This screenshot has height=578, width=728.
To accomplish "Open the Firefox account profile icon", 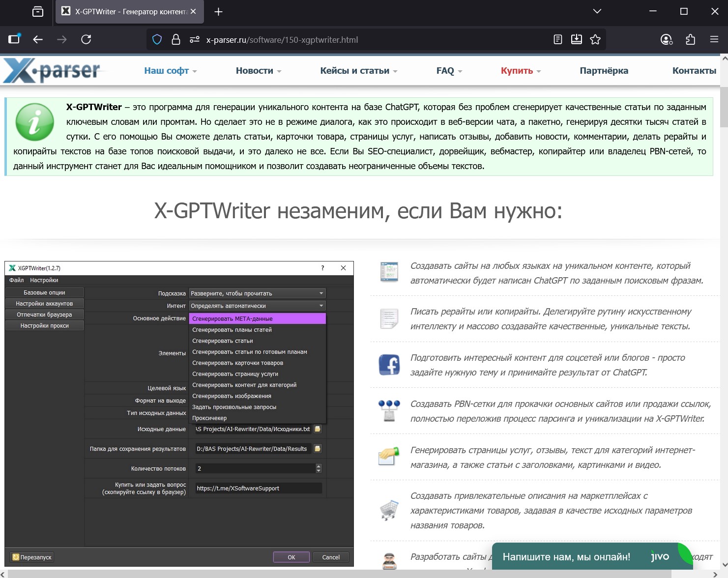I will (666, 39).
